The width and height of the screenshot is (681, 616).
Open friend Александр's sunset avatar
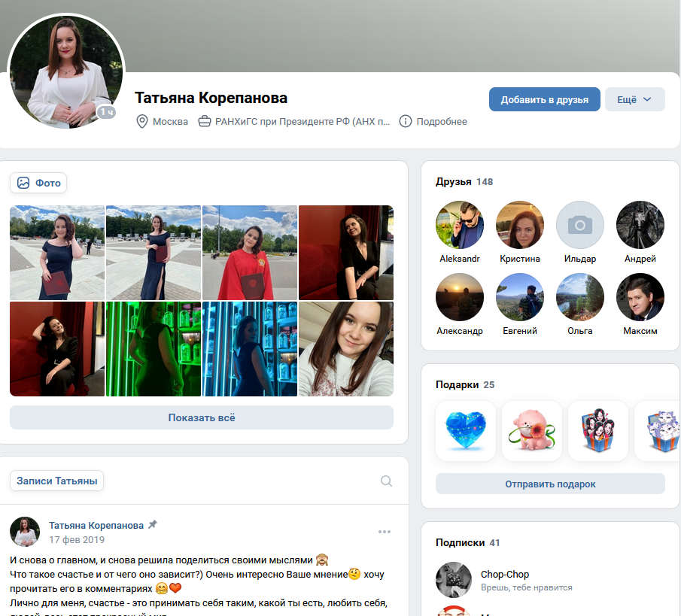click(460, 297)
